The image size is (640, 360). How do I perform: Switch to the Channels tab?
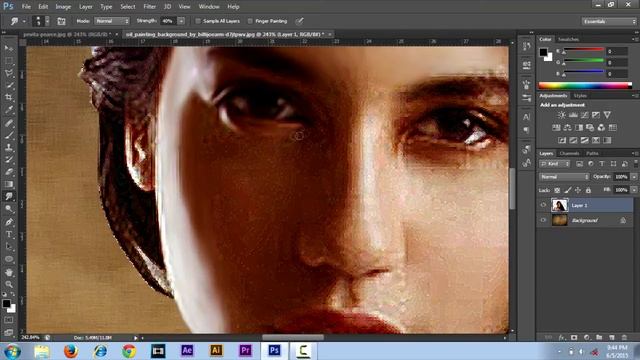[569, 153]
